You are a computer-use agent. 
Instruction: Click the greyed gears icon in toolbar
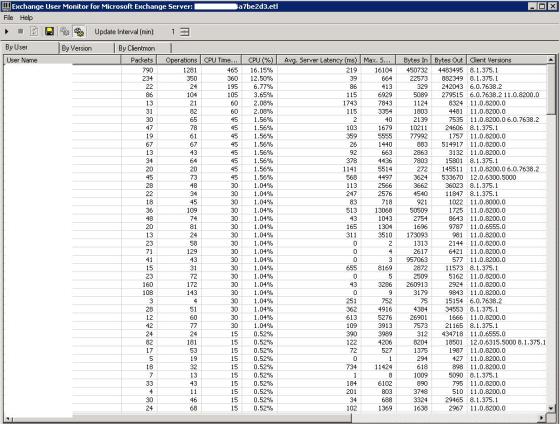(64, 32)
